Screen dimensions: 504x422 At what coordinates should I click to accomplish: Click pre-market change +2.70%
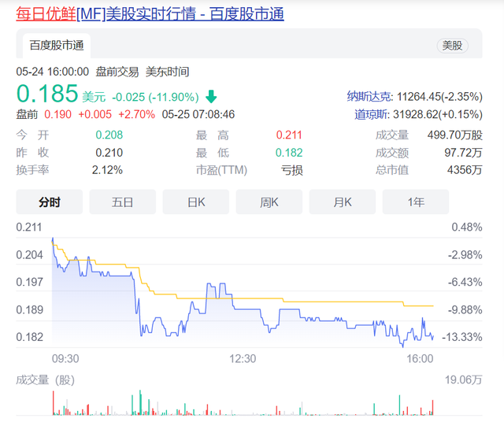coord(136,114)
